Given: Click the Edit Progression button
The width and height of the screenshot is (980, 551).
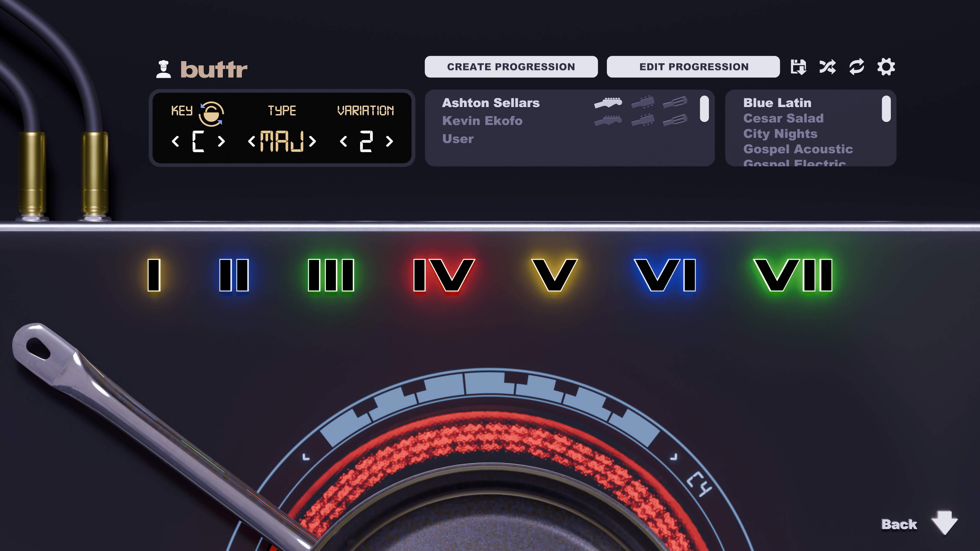Looking at the screenshot, I should tap(693, 67).
